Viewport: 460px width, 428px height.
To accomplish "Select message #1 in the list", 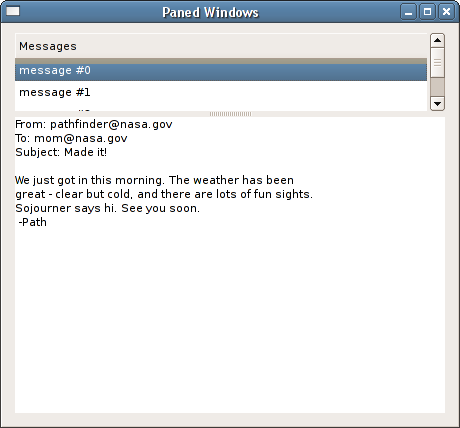I will pyautogui.click(x=221, y=92).
